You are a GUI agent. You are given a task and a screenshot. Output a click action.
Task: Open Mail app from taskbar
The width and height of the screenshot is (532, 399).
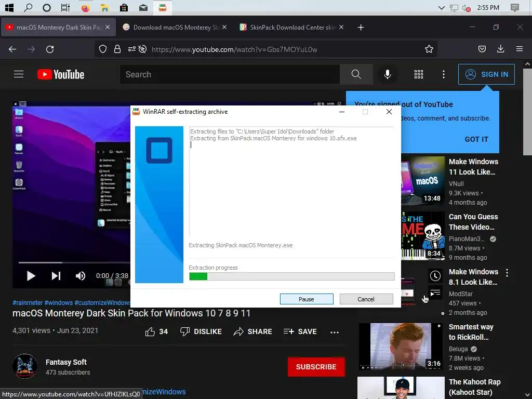143,7
